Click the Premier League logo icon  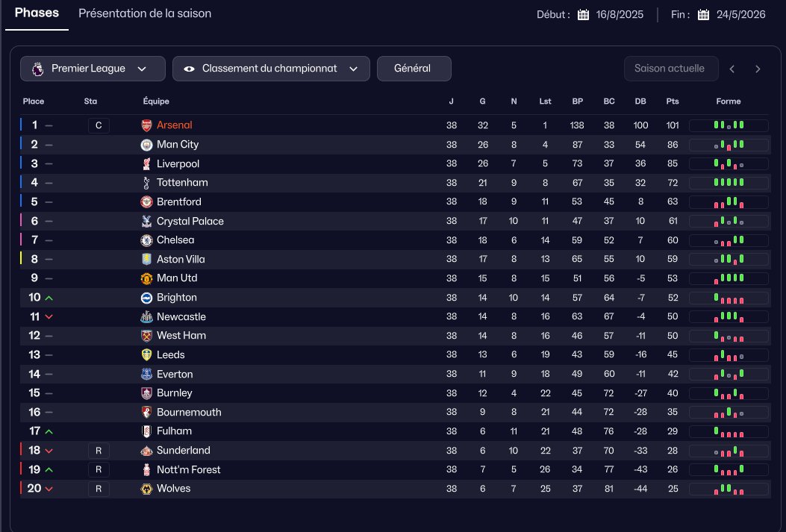point(37,69)
